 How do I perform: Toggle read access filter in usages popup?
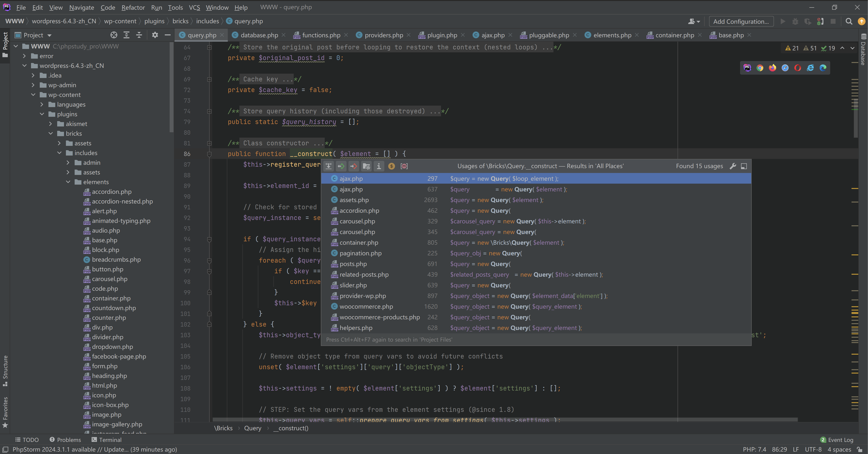[x=341, y=166]
